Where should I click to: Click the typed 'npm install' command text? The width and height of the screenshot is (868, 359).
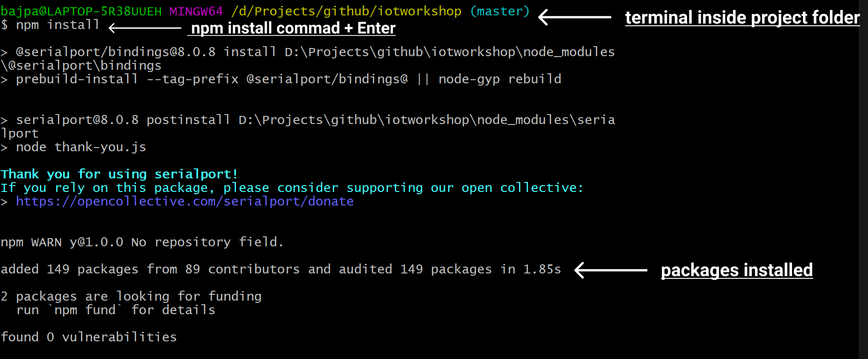point(57,24)
